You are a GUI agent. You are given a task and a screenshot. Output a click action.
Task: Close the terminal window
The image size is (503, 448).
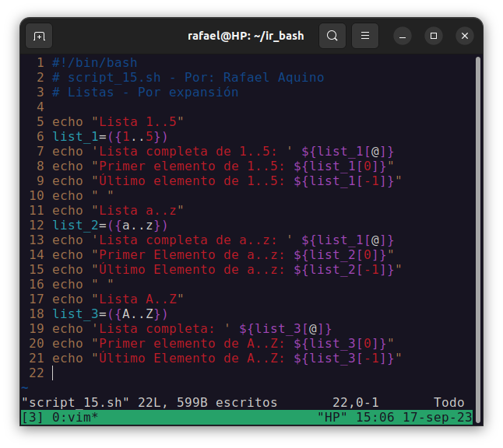coord(465,36)
